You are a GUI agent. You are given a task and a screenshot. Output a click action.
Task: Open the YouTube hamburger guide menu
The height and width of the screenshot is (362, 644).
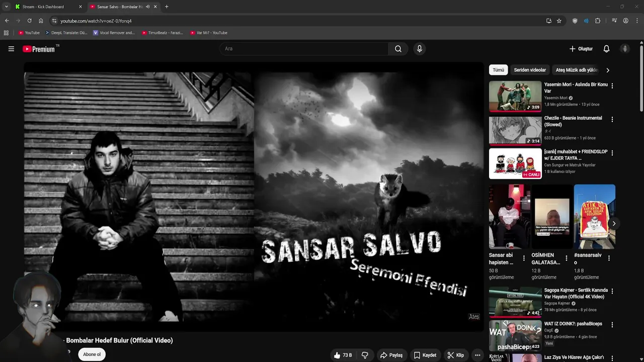(11, 49)
